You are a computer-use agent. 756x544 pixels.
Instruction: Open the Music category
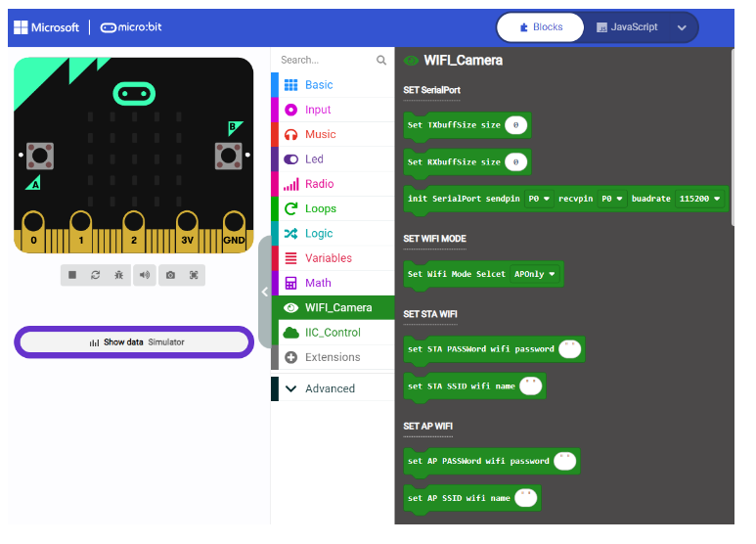[333, 134]
